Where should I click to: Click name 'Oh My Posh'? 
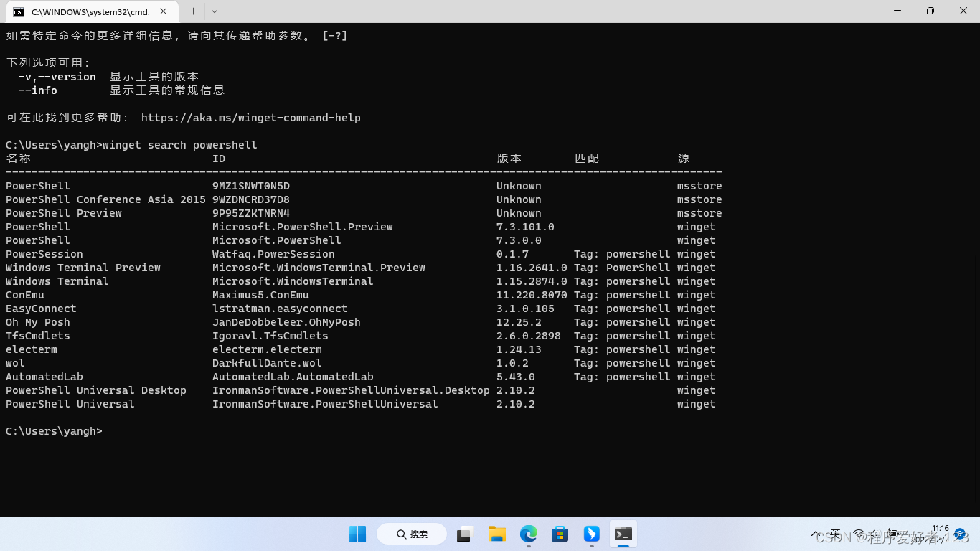pos(38,322)
